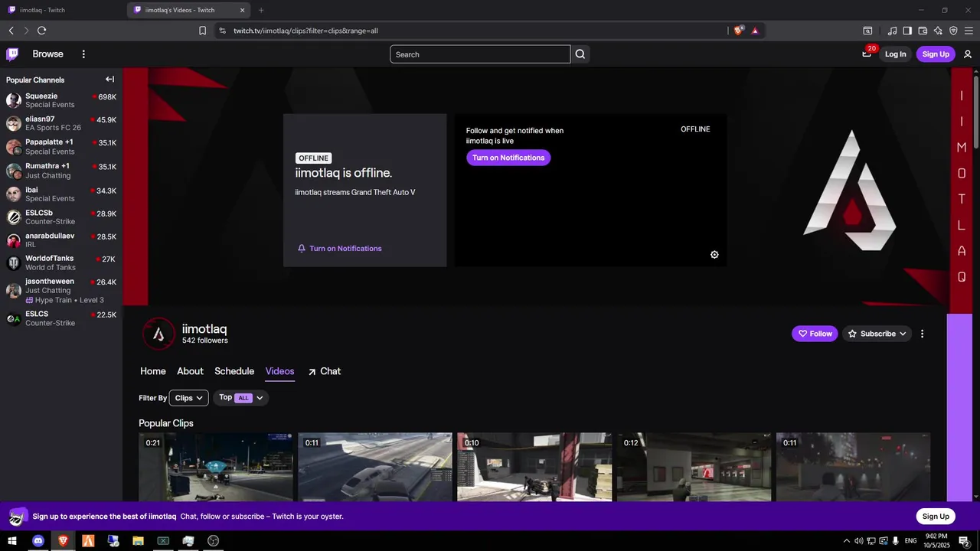
Task: Collapse the Popular Channels sidebar
Action: coord(109,80)
